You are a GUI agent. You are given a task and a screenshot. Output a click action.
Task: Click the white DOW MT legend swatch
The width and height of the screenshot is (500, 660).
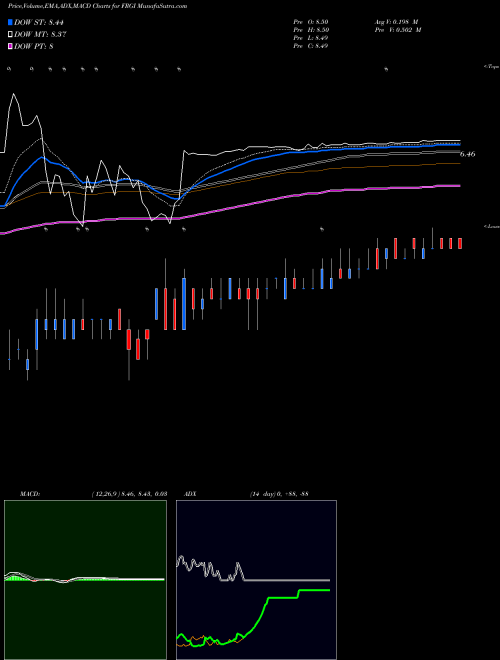click(11, 35)
